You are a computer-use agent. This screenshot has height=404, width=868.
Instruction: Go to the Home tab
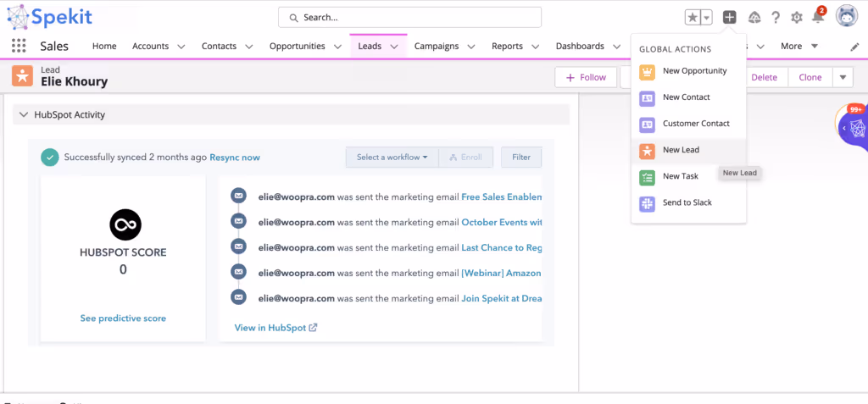pyautogui.click(x=104, y=46)
